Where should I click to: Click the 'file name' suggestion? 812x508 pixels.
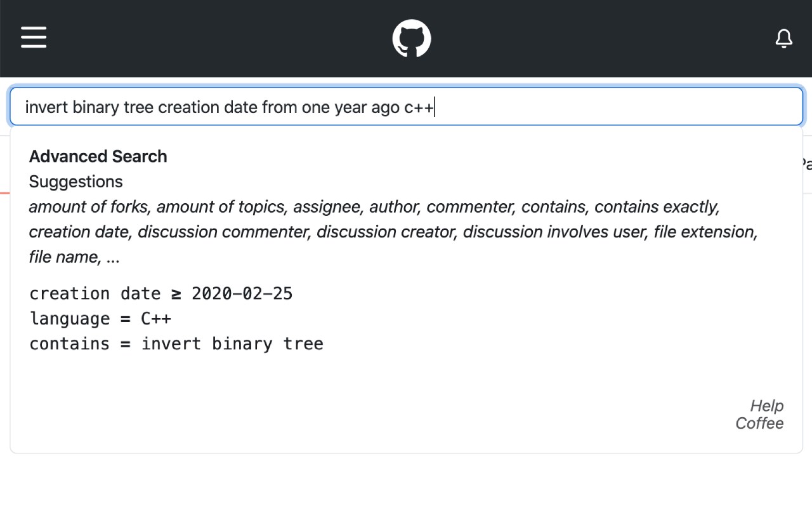click(x=63, y=257)
